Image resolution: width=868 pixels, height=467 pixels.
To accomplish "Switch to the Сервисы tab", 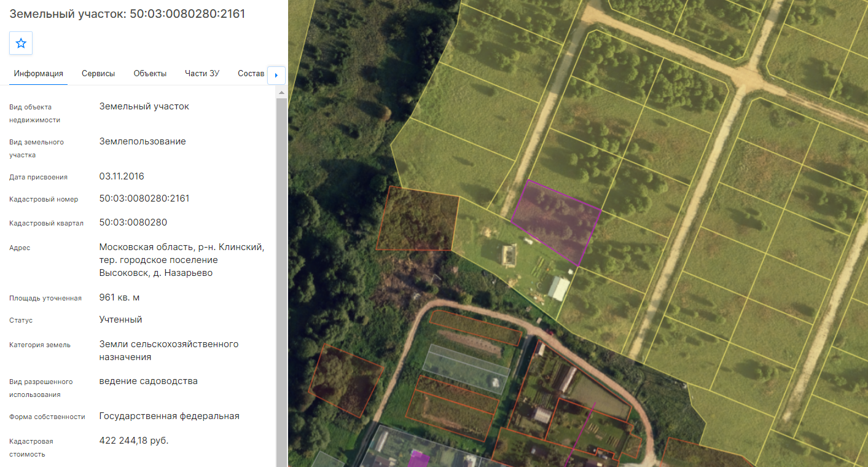I will click(x=98, y=73).
